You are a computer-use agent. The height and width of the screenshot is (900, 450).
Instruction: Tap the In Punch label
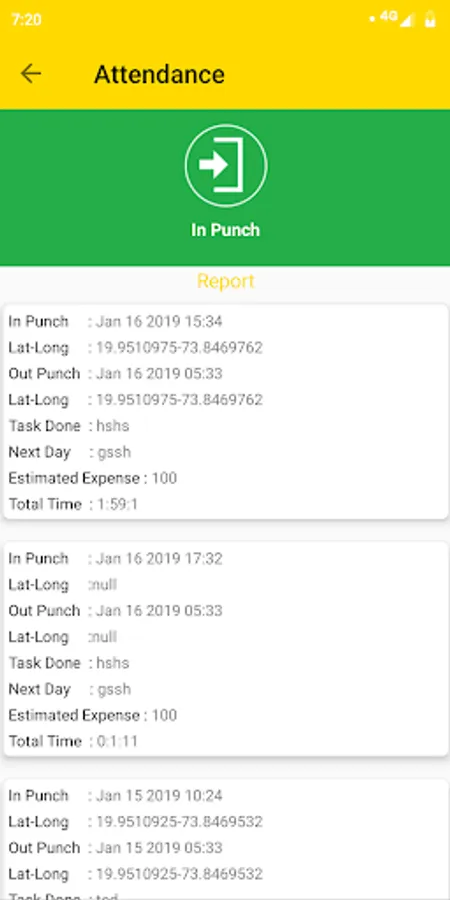point(226,230)
